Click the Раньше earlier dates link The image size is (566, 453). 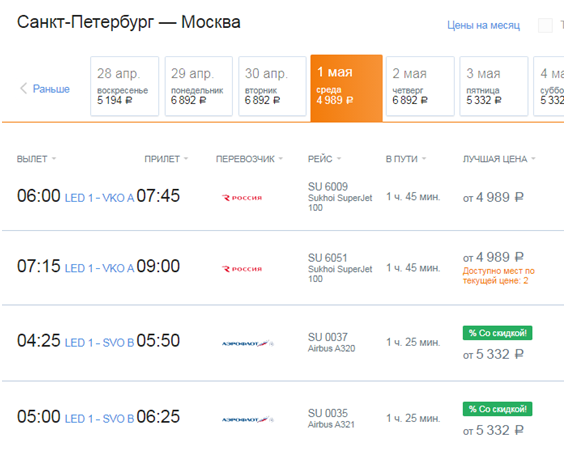click(x=51, y=89)
